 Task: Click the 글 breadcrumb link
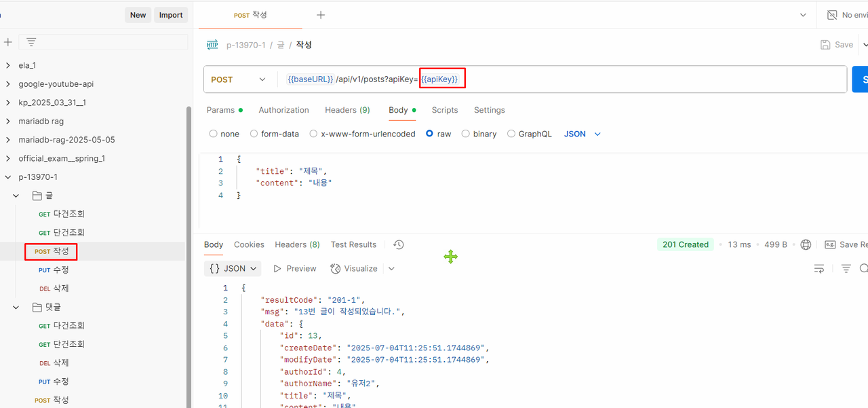tap(281, 45)
